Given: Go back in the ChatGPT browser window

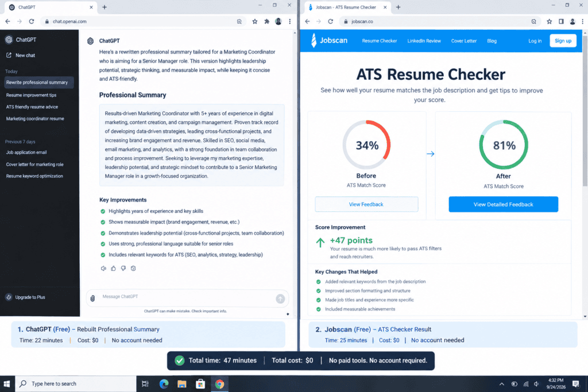Looking at the screenshot, I should pyautogui.click(x=7, y=21).
